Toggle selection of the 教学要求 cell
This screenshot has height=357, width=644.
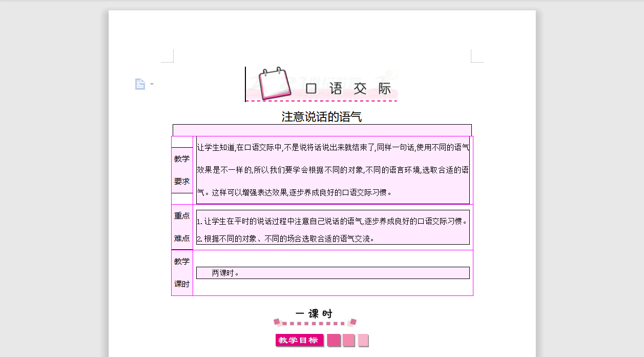tap(182, 169)
